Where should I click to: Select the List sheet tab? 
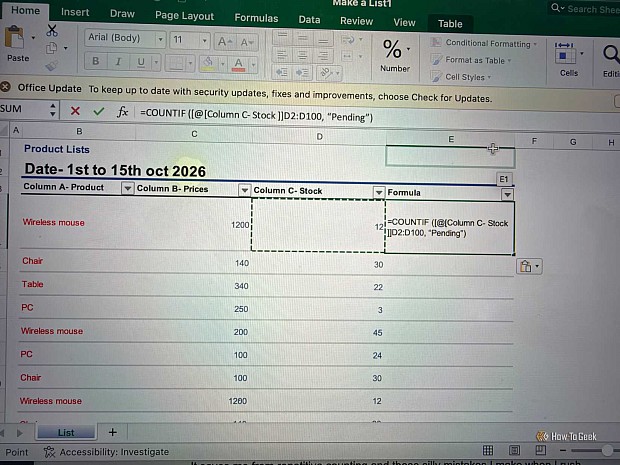[66, 433]
